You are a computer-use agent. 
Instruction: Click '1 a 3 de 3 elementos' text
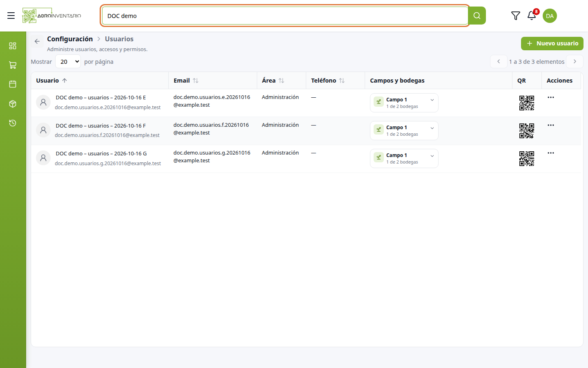tap(537, 62)
